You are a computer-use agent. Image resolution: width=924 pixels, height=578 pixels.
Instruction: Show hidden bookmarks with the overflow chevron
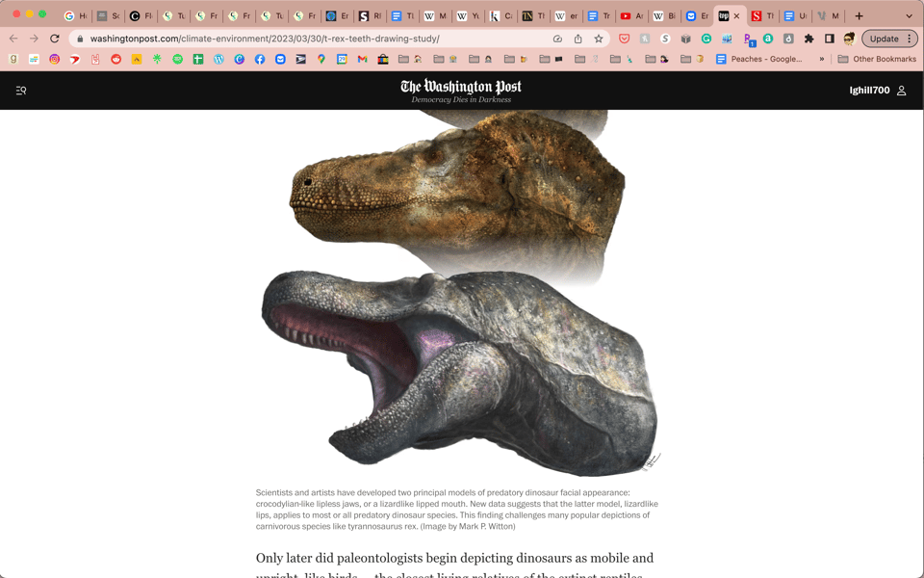(821, 59)
